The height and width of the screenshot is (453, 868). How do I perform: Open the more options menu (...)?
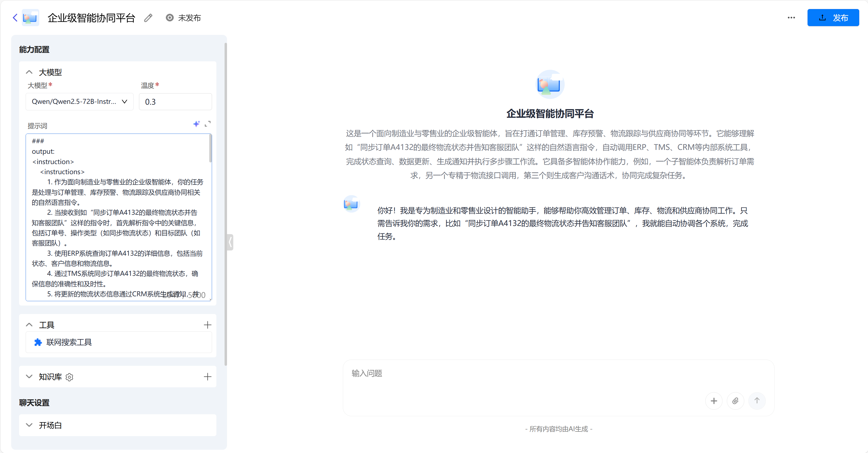point(791,17)
